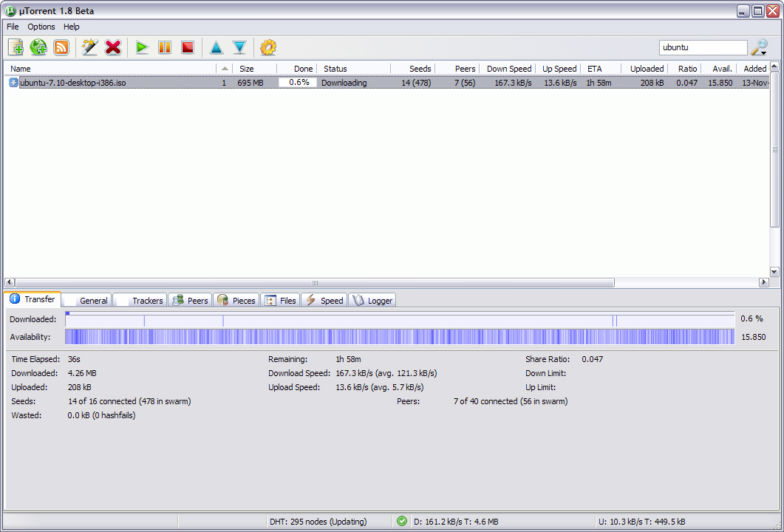Click the Add Torrent toolbar icon

(x=16, y=47)
